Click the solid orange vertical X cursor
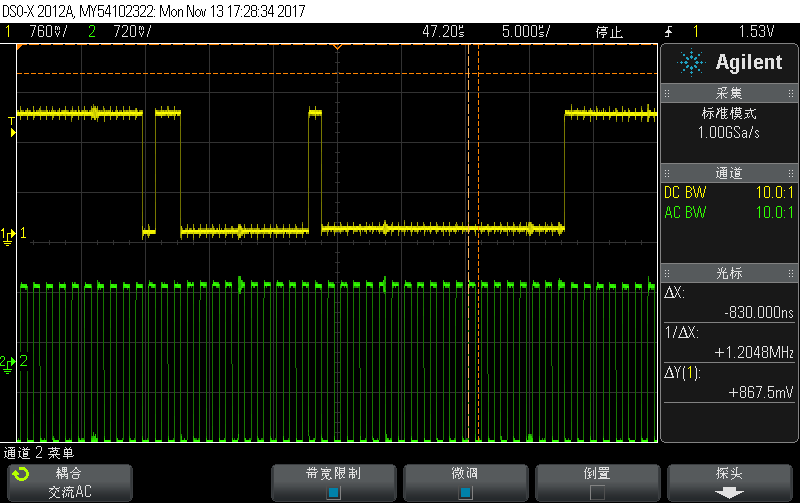The image size is (800, 503). pos(468,242)
